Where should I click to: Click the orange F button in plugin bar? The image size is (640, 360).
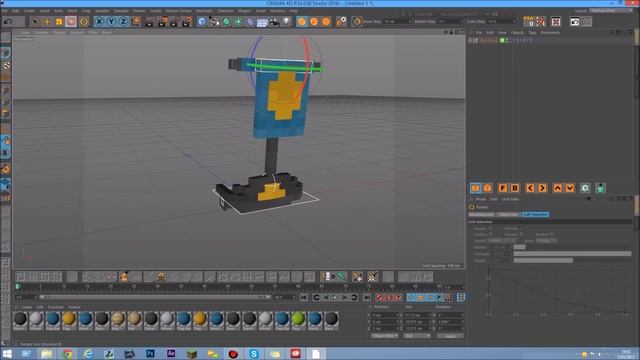503,188
